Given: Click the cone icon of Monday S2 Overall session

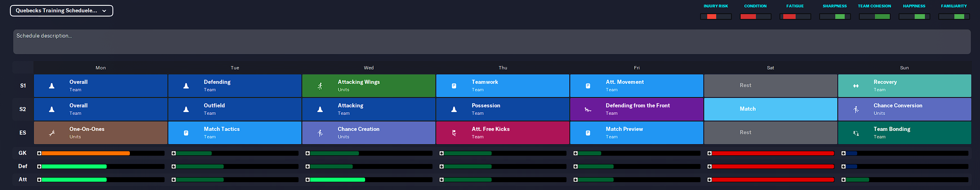Looking at the screenshot, I should click(x=52, y=109).
